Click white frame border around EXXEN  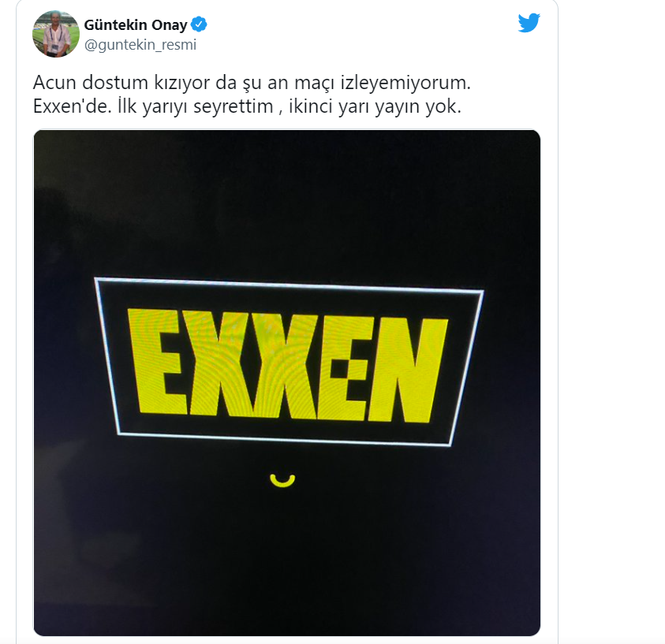point(289,285)
